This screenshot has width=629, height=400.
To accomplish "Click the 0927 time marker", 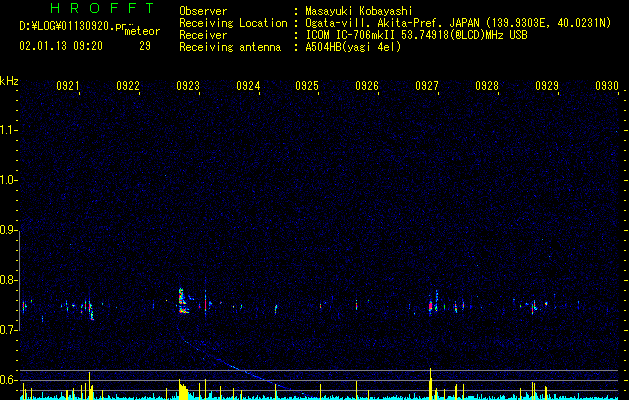I will [x=427, y=86].
